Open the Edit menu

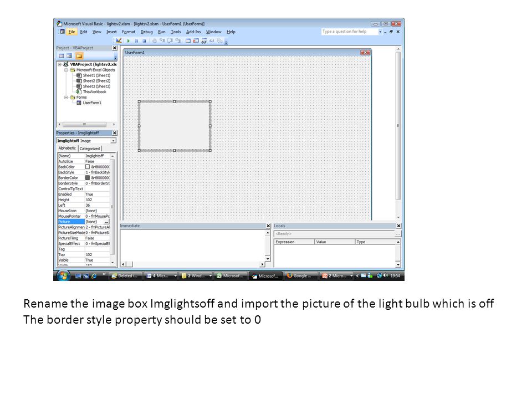coord(84,32)
